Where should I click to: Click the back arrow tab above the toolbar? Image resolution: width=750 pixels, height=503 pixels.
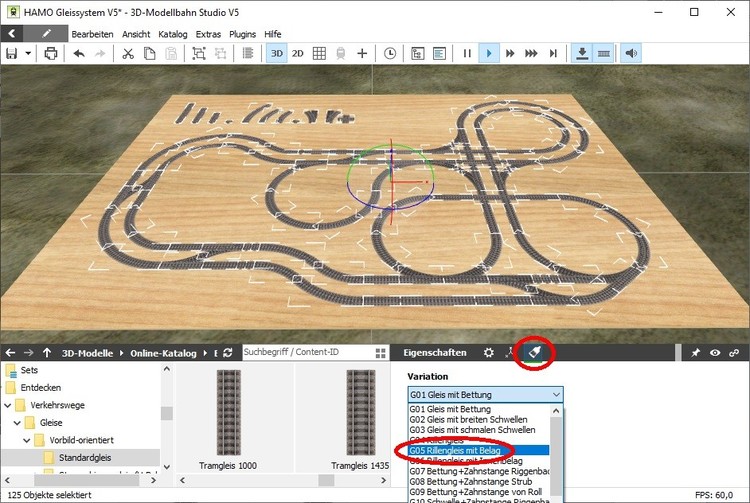(x=11, y=33)
